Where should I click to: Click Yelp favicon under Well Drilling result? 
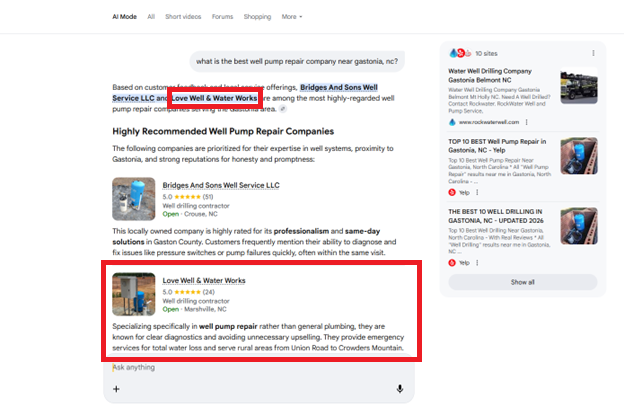(452, 263)
